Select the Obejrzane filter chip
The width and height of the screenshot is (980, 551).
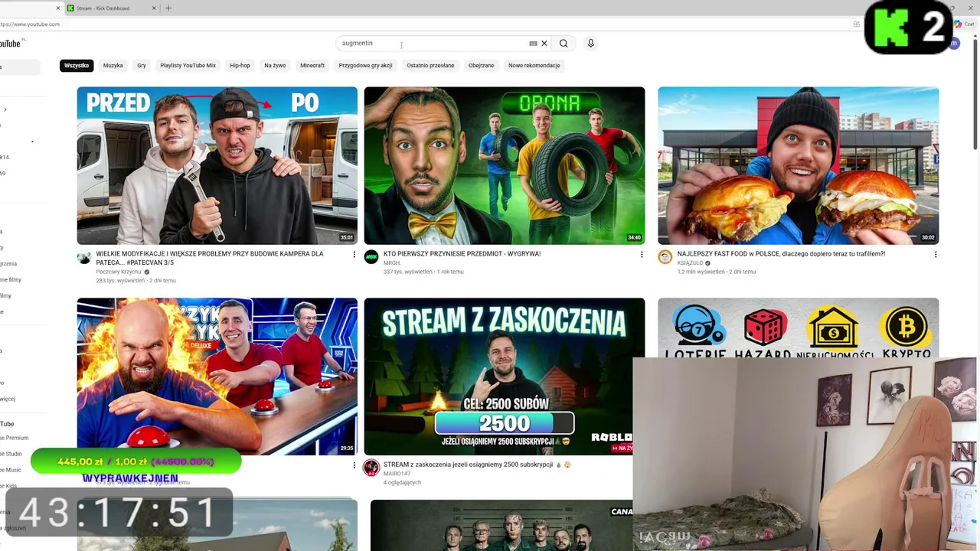(x=481, y=66)
